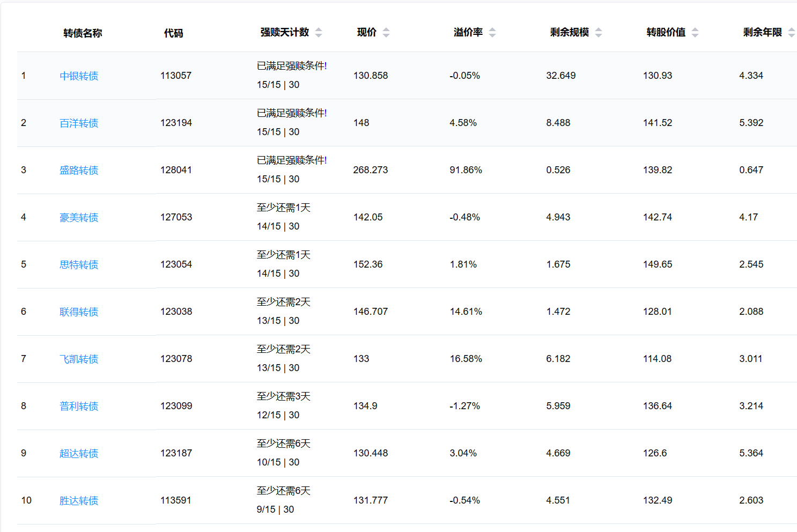Click the 代码 column header
The width and height of the screenshot is (797, 532).
[x=173, y=33]
